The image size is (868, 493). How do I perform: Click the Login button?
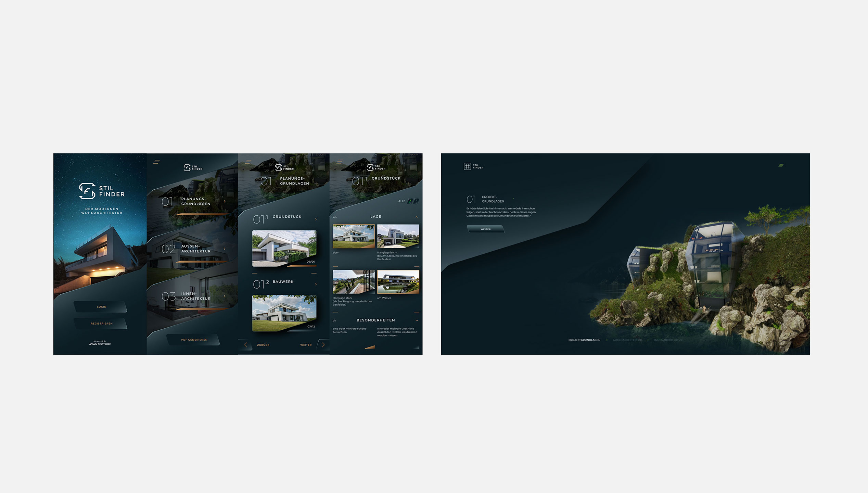click(x=101, y=307)
